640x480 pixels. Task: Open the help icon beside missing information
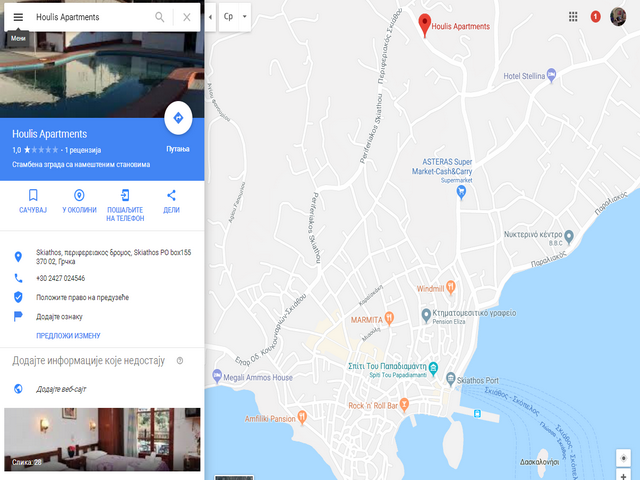(x=180, y=361)
